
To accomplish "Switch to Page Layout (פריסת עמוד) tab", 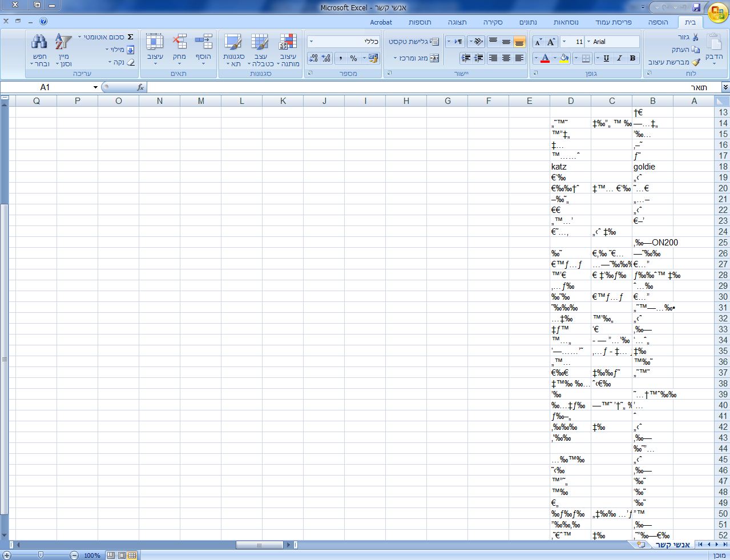I will (x=614, y=22).
